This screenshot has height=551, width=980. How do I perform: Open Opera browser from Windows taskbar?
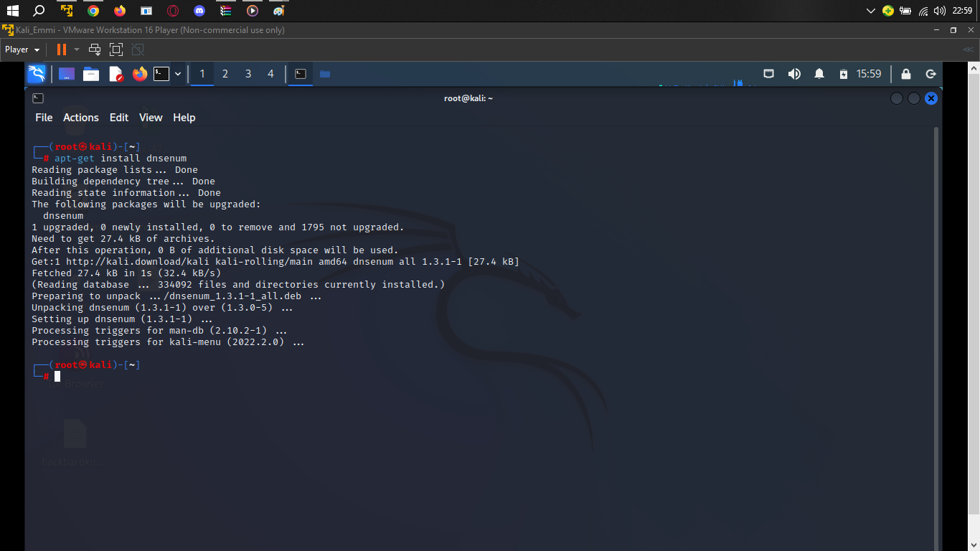click(x=173, y=11)
